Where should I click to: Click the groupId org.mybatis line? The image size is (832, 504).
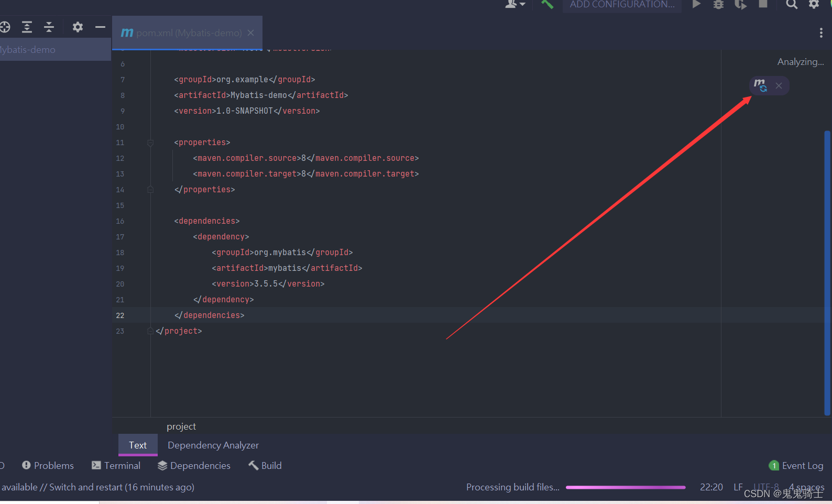click(282, 253)
